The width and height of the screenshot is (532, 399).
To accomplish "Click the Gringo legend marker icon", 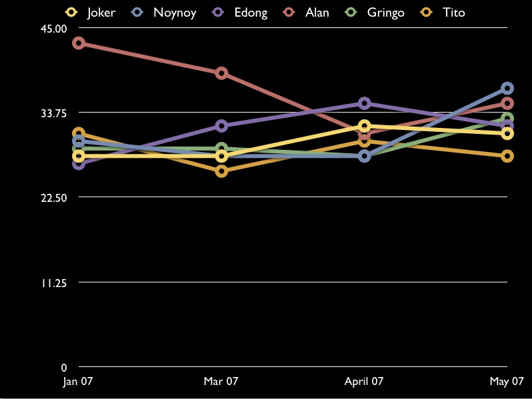I will 353,13.
